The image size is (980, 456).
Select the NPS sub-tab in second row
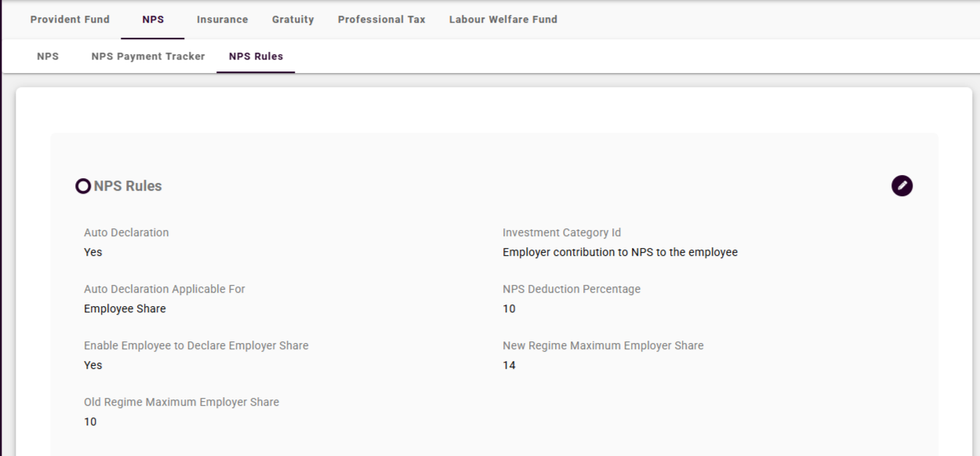48,57
